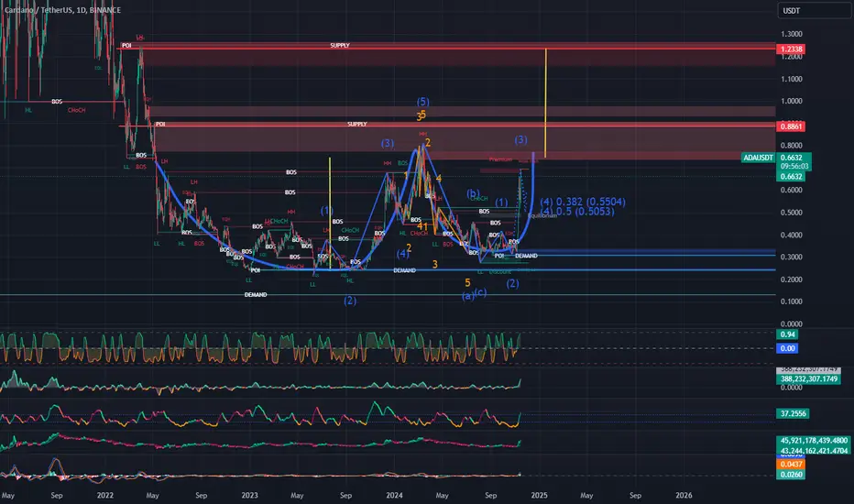The image size is (854, 504).
Task: Click the 1.1000 price axis tick
Action: 792,79
